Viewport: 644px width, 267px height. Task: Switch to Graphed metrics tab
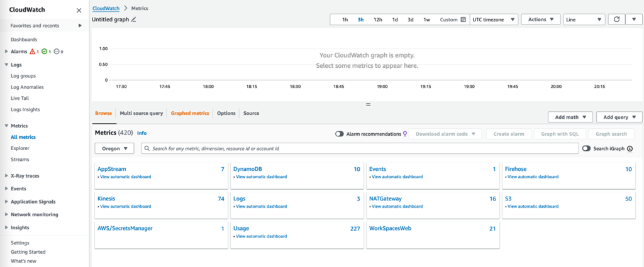click(190, 113)
